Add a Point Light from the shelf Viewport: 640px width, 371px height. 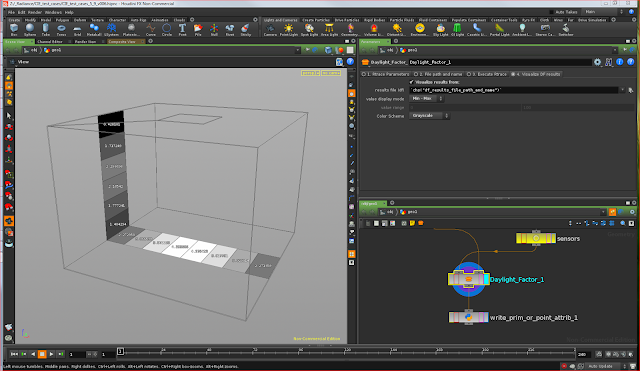(289, 29)
